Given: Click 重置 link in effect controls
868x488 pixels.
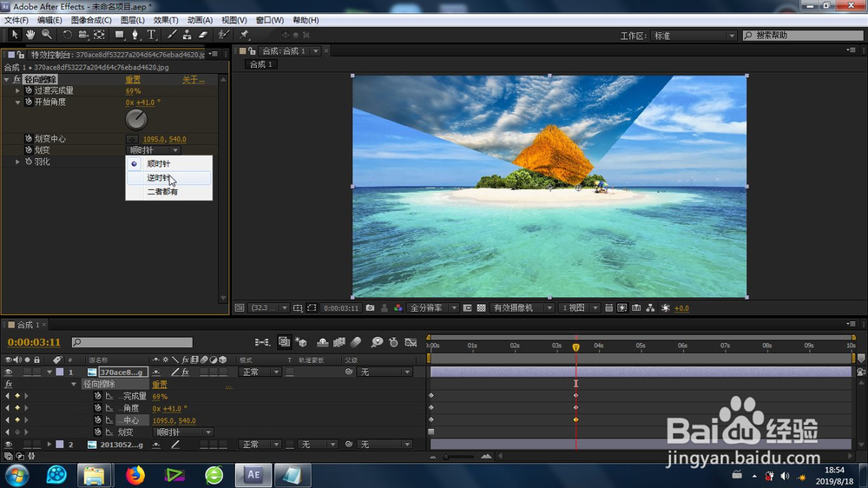Looking at the screenshot, I should [133, 80].
